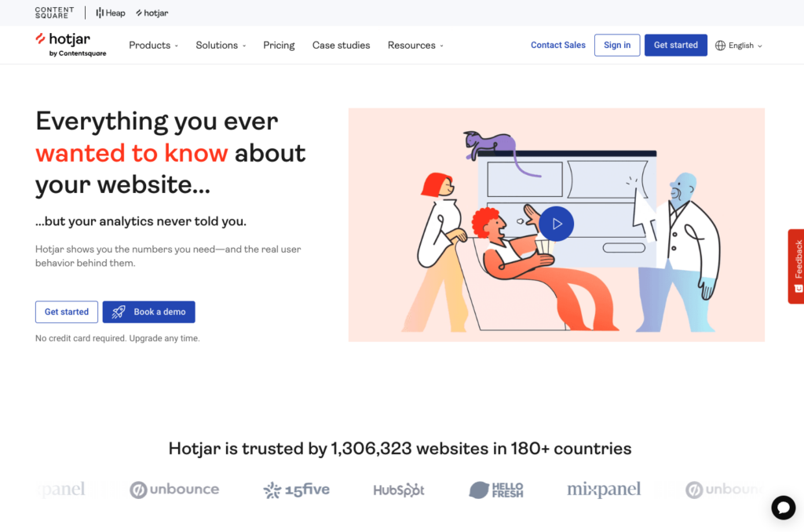Click the HubSpot logo
804x532 pixels.
[x=398, y=490]
